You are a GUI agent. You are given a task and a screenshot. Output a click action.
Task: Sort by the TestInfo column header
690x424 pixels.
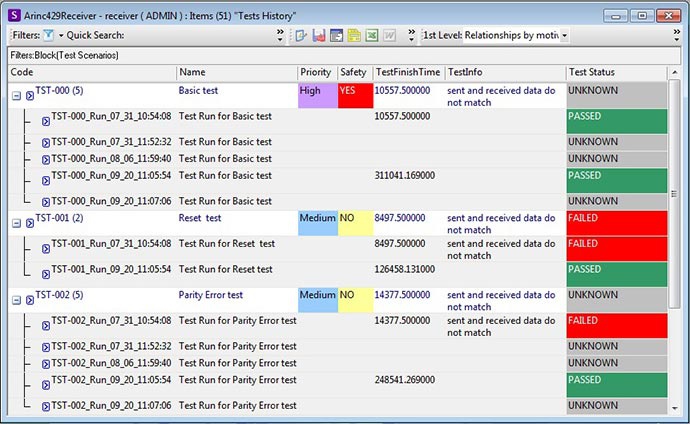tap(506, 73)
